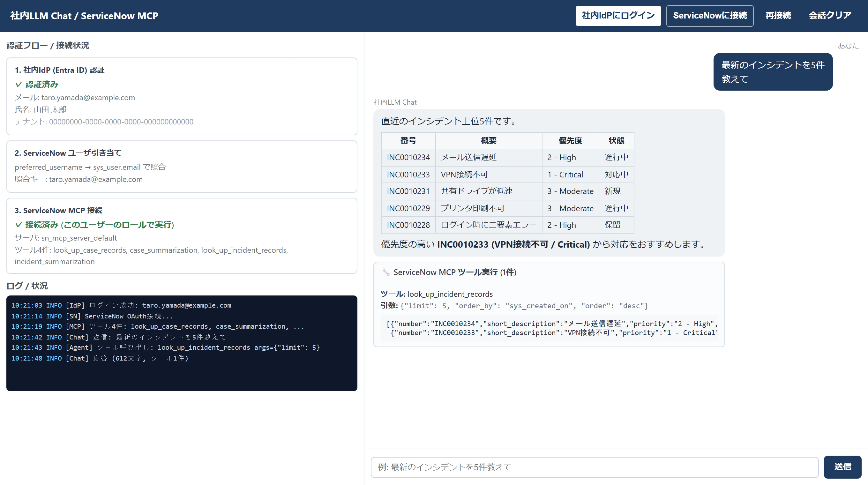Click the ツール: look_up_incident_records line
The width and height of the screenshot is (868, 485).
pyautogui.click(x=436, y=294)
